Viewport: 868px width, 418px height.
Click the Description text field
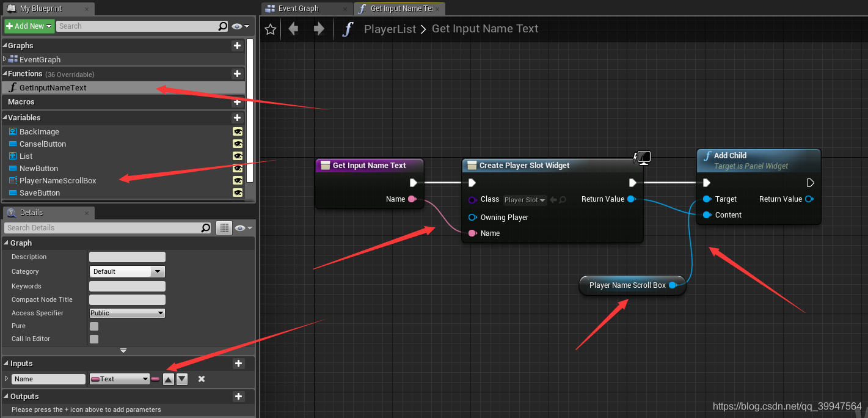[x=127, y=257]
